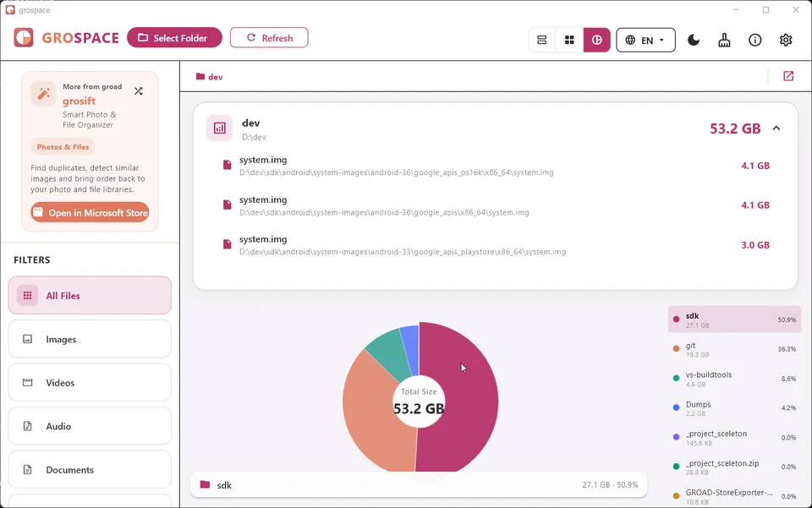This screenshot has height=508, width=812.
Task: Click the sdk legend entry
Action: coord(734,320)
